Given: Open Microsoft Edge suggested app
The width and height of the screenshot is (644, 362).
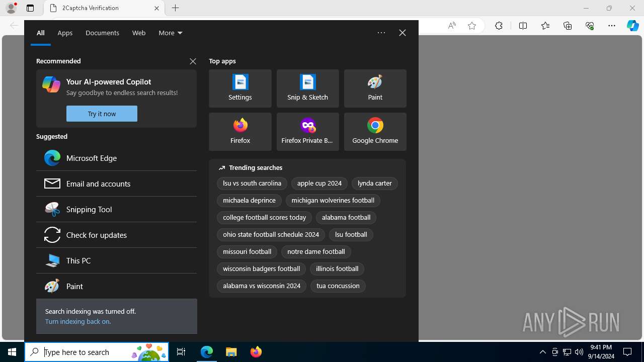Looking at the screenshot, I should point(116,158).
